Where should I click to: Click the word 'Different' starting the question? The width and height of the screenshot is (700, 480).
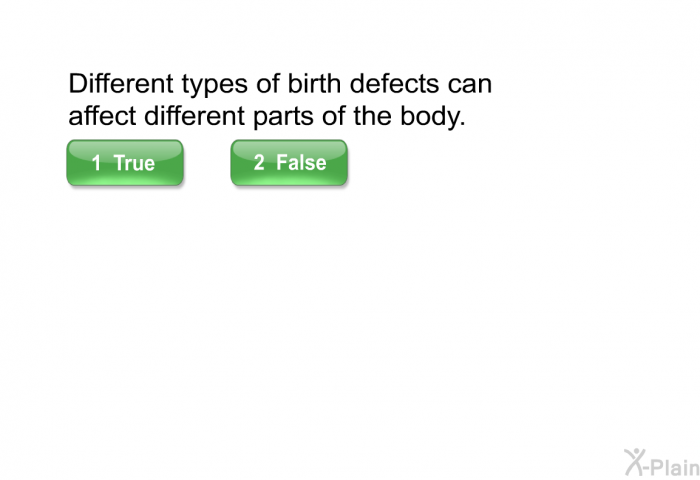coord(121,83)
